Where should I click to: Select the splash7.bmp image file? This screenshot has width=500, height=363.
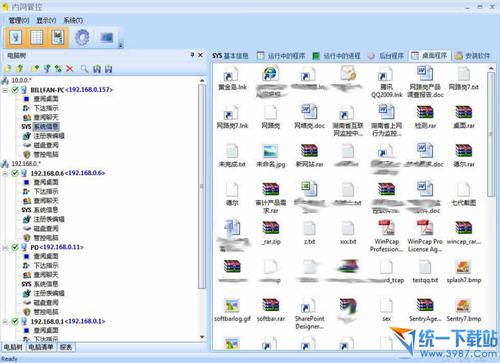pyautogui.click(x=464, y=272)
